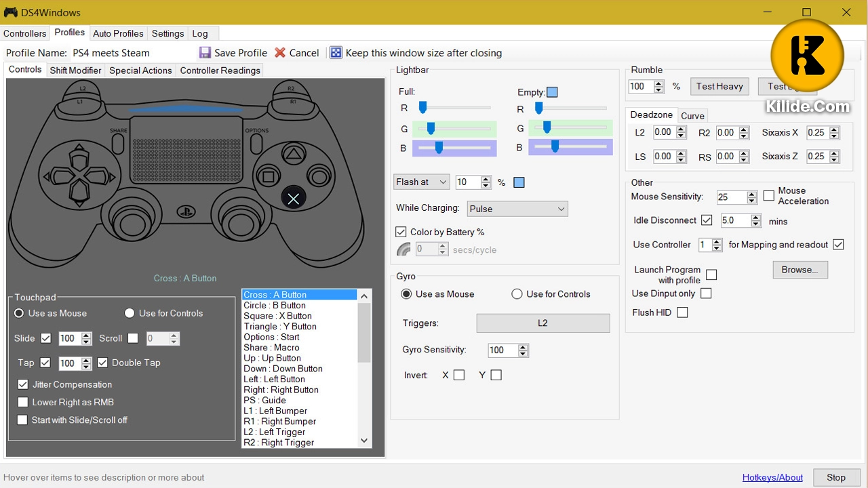The width and height of the screenshot is (868, 488).
Task: Select Use for Controls for Touchpad
Action: tap(130, 313)
